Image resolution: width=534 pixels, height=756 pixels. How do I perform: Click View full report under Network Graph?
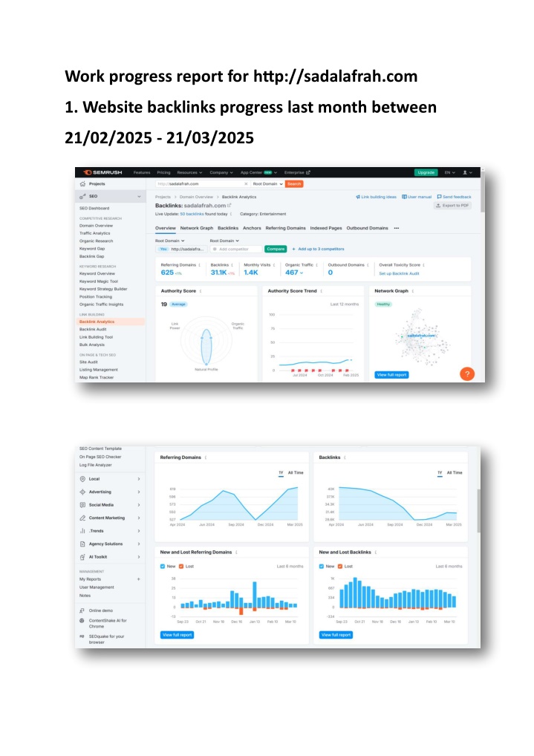tap(391, 374)
